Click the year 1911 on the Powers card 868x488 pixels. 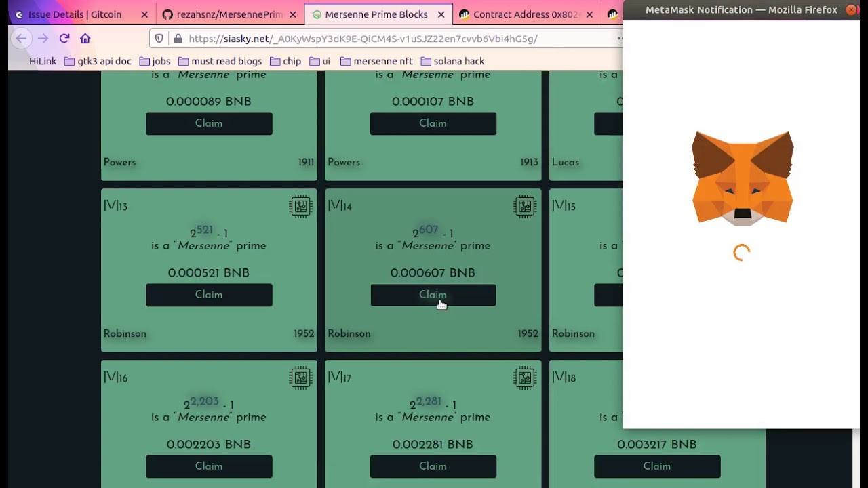click(x=306, y=162)
